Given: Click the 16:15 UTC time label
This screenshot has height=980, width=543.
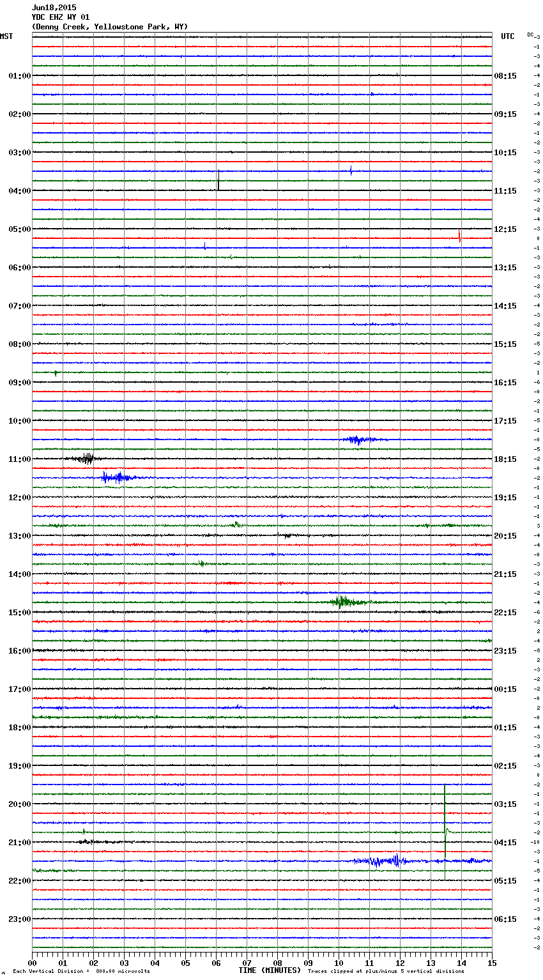Looking at the screenshot, I should point(505,383).
